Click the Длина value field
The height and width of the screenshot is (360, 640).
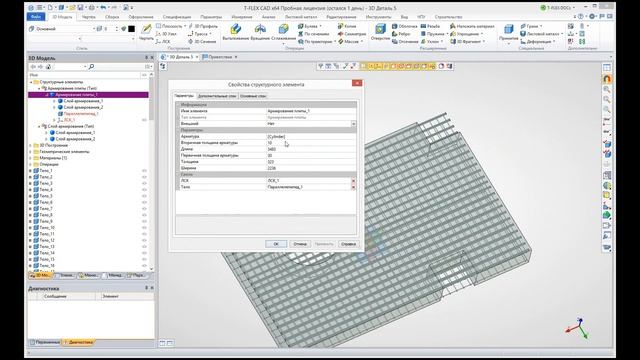click(311, 149)
